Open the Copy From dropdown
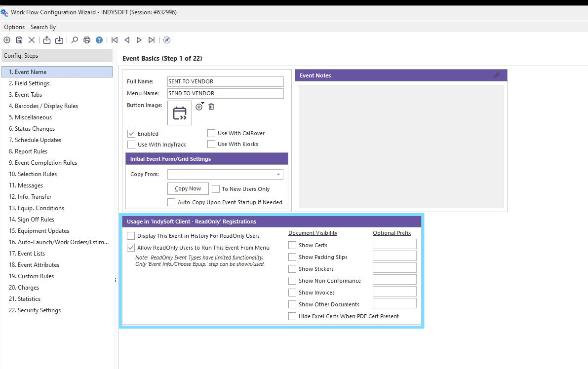Screen dimensions: 588x369 pos(278,174)
